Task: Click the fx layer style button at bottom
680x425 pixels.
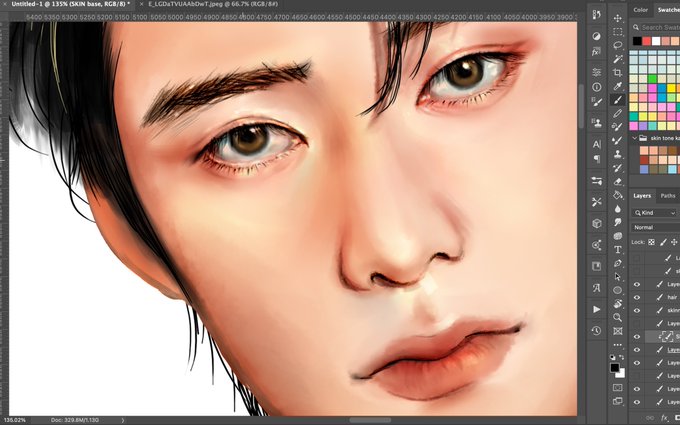Action: [664, 418]
